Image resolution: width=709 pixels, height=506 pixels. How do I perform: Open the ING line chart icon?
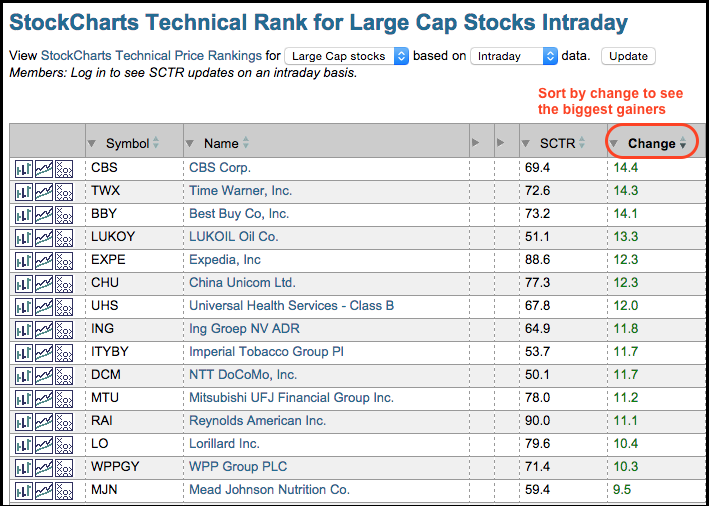click(x=44, y=330)
